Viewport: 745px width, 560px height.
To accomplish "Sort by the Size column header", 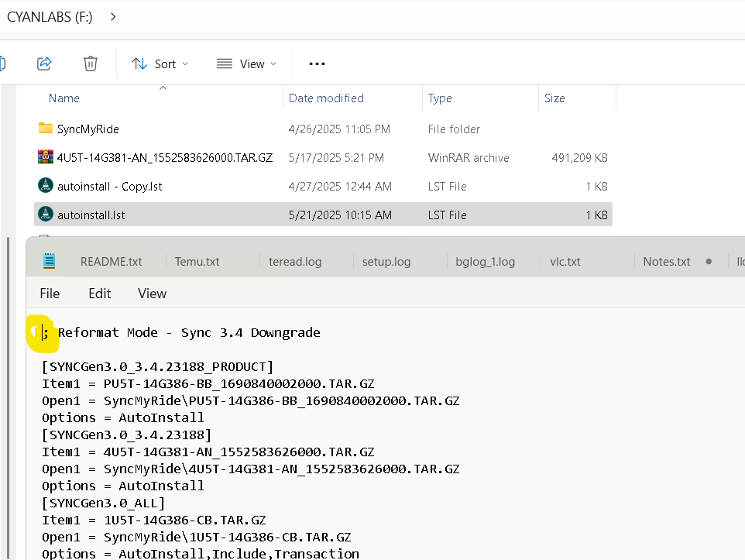I will [x=554, y=98].
